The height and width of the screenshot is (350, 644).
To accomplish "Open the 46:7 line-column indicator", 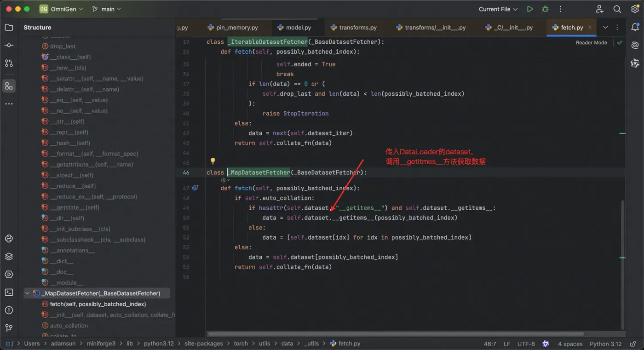I will point(490,344).
